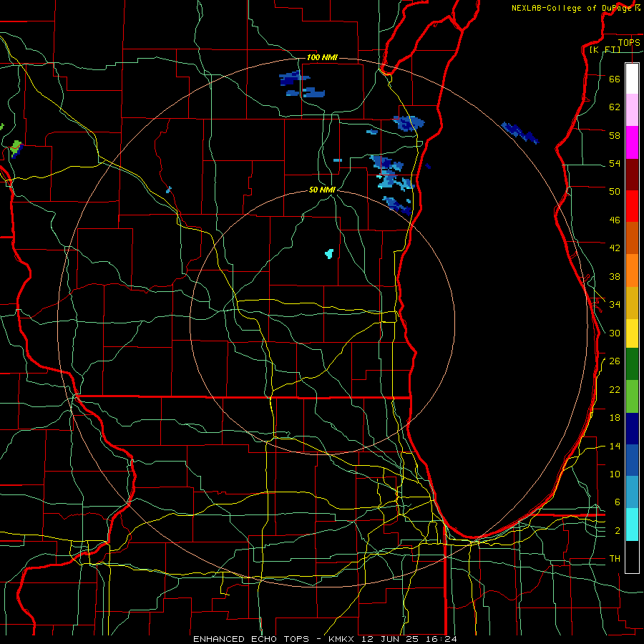Click the "42" legend value
This screenshot has width=644, height=644.
615,248
